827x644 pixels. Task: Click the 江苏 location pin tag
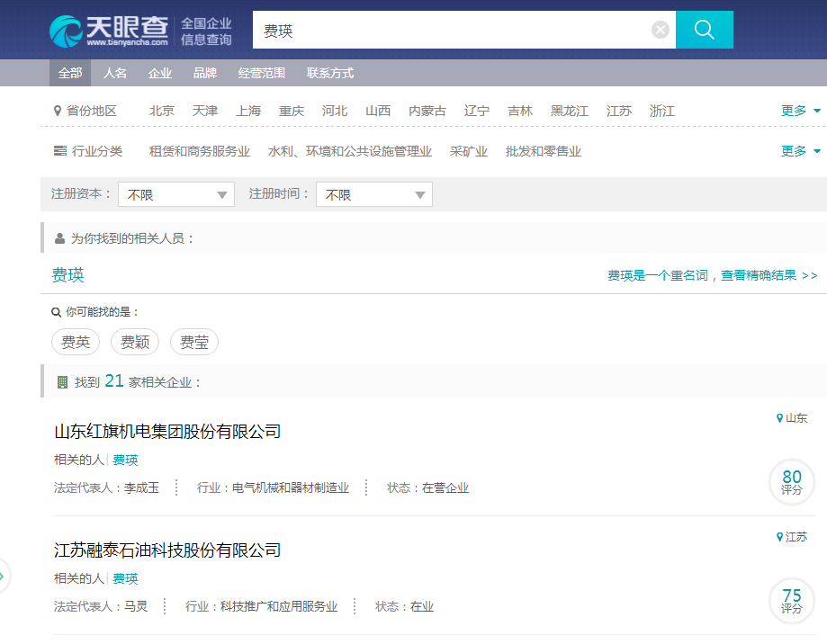792,537
